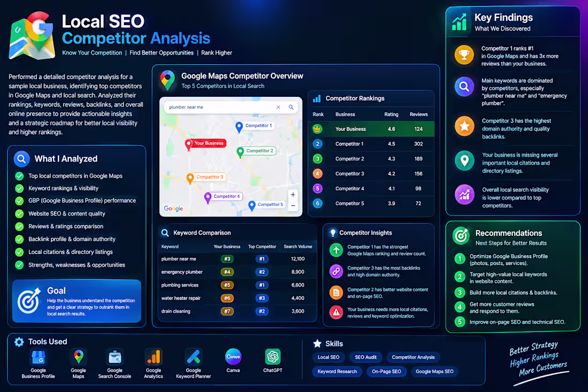This screenshot has height=392, width=588.
Task: Click the magnifier icon beside main keywords finding
Action: pos(464,87)
